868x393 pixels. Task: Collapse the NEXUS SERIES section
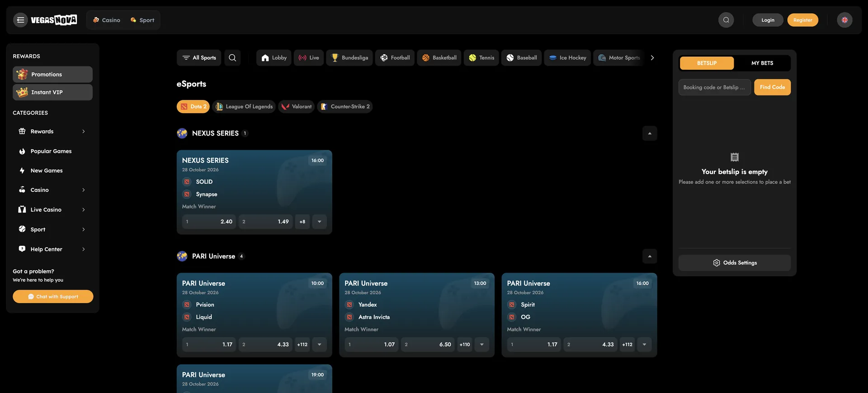[x=650, y=133]
